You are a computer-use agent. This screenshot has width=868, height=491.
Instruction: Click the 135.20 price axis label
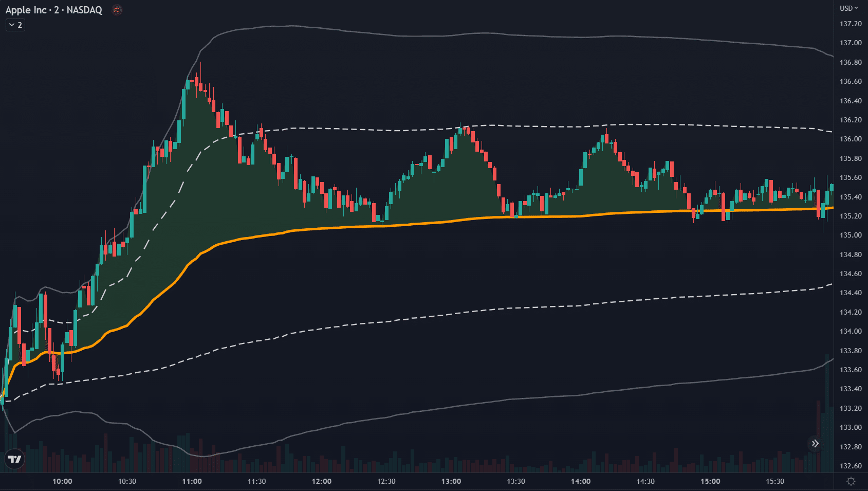click(x=851, y=216)
